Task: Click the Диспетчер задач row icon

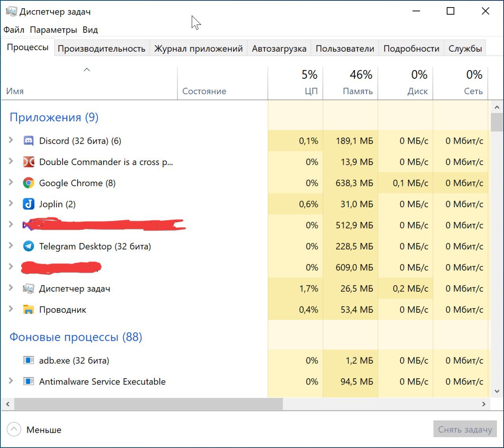Action: (x=28, y=288)
